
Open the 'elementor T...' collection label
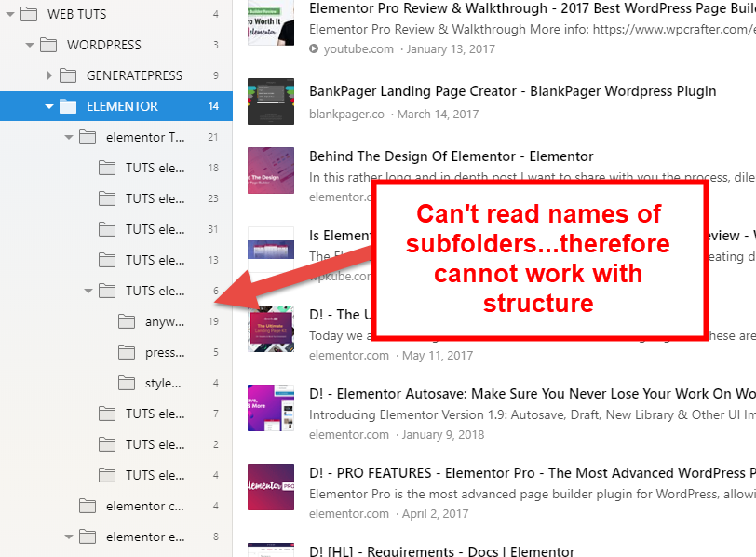[145, 138]
